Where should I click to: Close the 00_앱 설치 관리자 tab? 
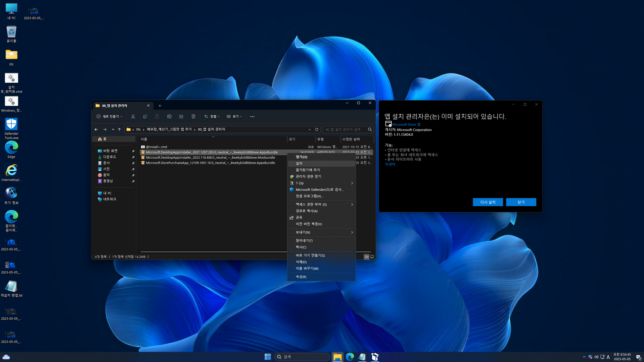point(148,106)
